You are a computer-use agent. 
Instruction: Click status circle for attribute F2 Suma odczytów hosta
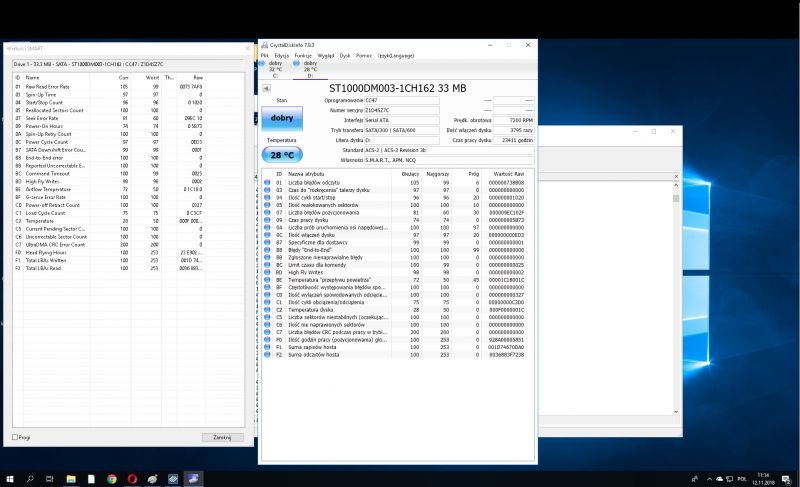pyautogui.click(x=267, y=354)
